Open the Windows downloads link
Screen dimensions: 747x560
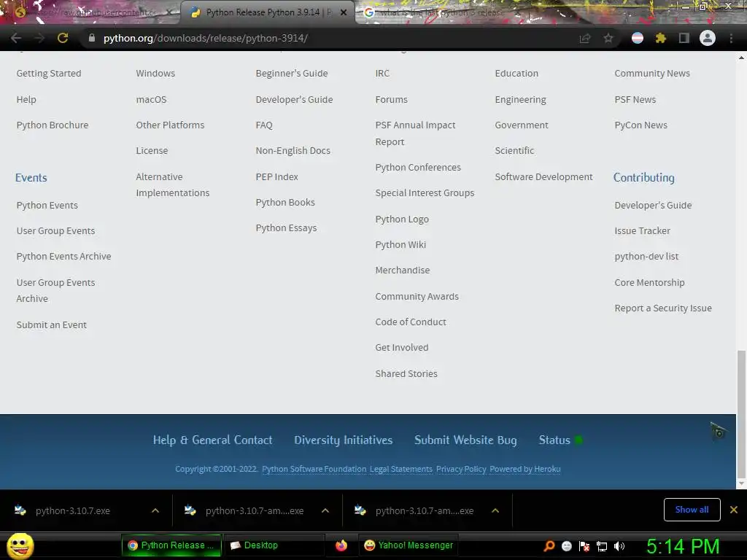[155, 74]
